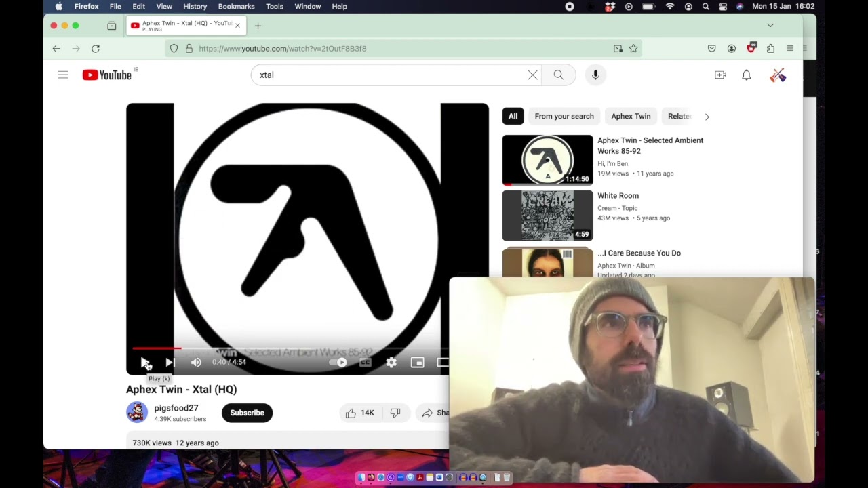Viewport: 868px width, 488px height.
Task: Go to YouTube home via logo
Action: [107, 75]
